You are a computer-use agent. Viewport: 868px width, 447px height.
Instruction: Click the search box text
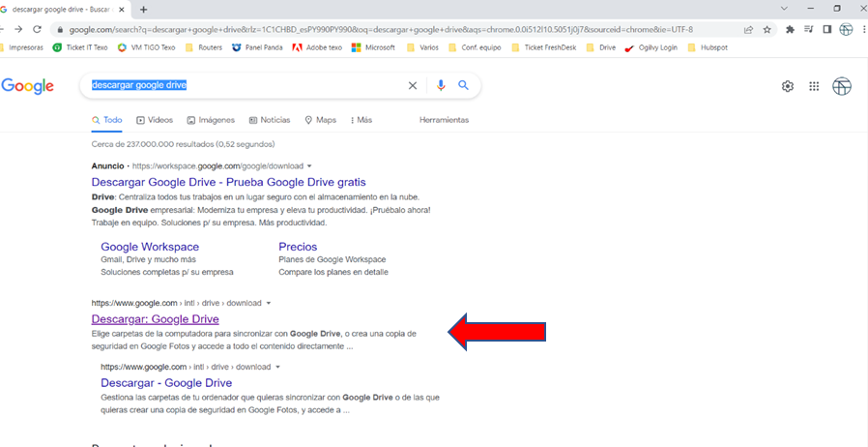click(139, 85)
